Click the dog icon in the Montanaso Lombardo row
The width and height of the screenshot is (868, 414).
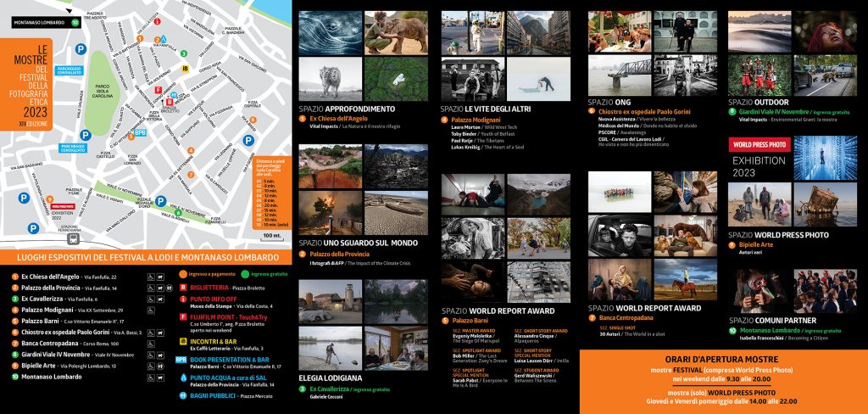(160, 377)
